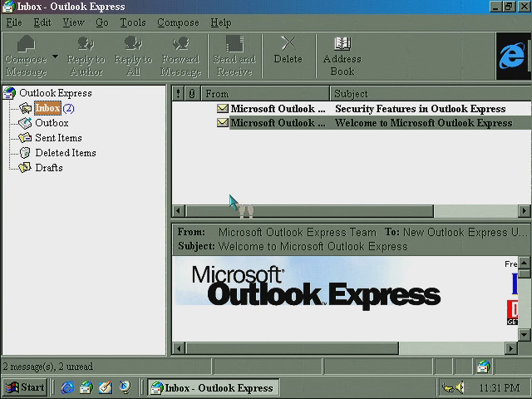Open the File menu

point(14,22)
